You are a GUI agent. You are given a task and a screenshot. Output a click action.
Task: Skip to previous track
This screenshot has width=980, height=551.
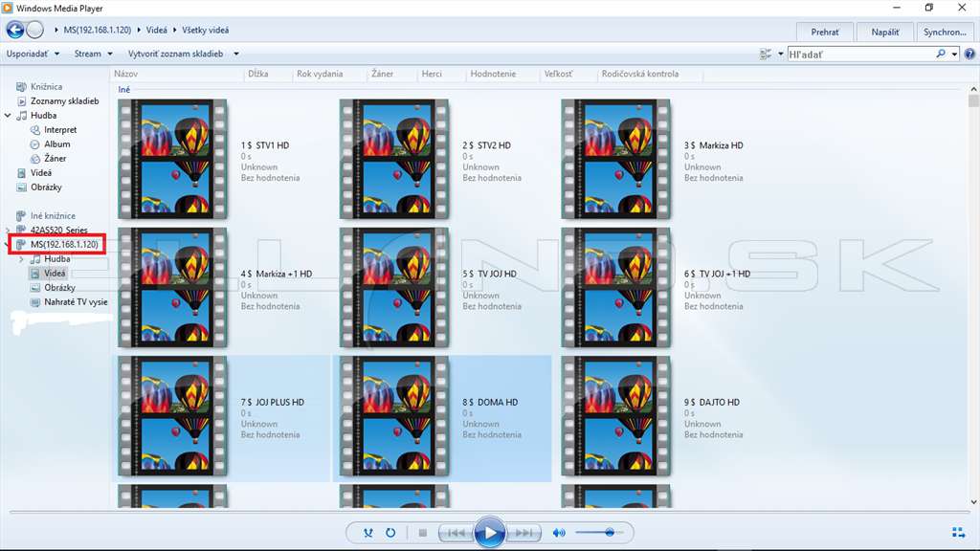click(456, 533)
